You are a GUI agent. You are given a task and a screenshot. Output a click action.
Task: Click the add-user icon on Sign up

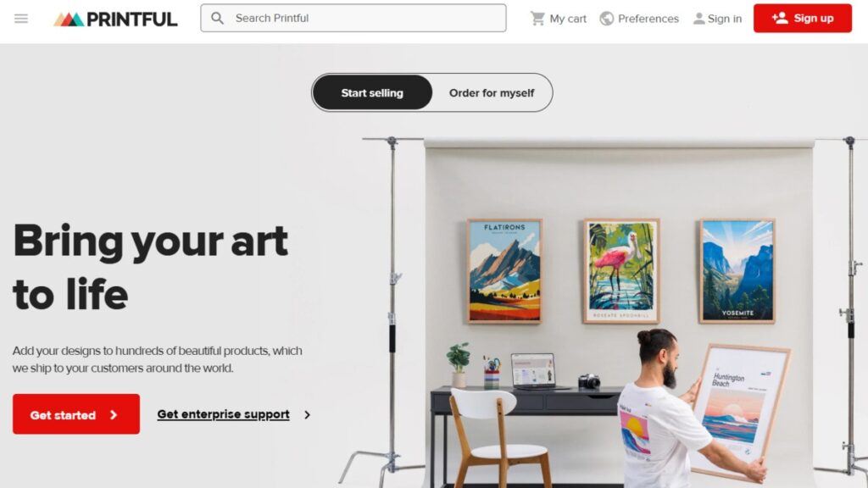pos(780,18)
